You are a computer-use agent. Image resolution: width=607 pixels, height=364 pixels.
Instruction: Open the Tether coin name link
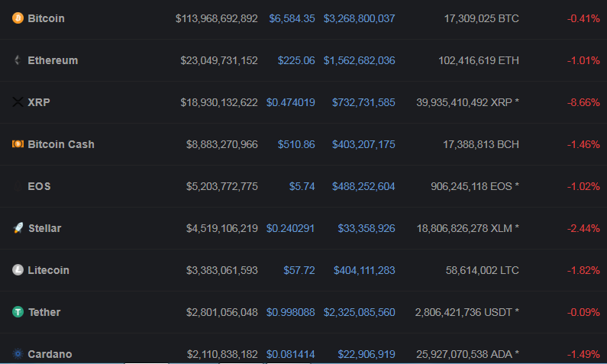pos(44,312)
